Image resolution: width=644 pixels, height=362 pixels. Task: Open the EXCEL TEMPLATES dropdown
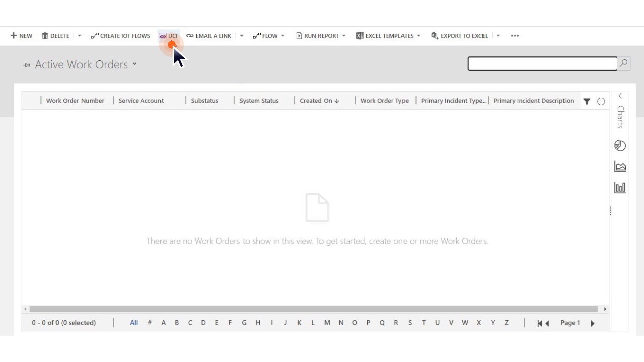pos(388,36)
